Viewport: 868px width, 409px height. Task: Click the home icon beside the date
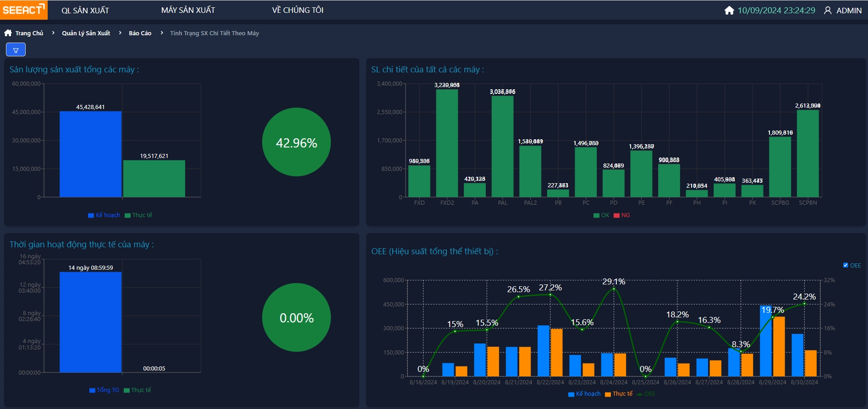coord(729,10)
